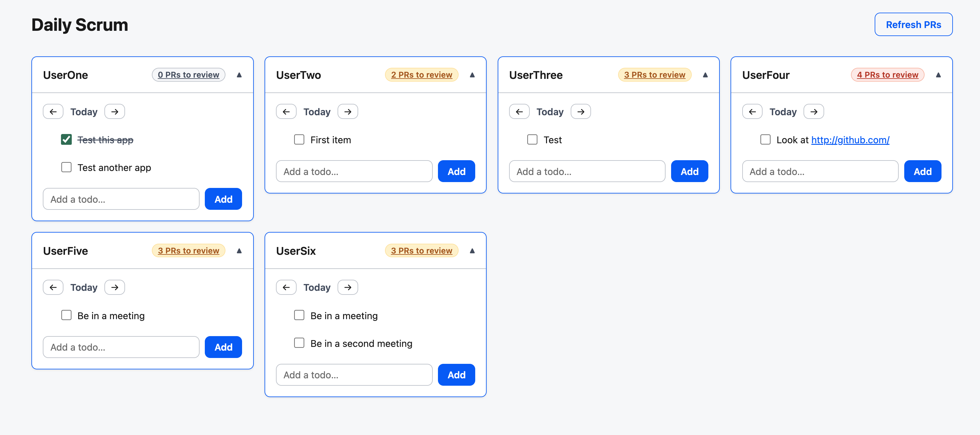This screenshot has height=435, width=980.
Task: Open the http://github.com/ link
Action: click(850, 140)
